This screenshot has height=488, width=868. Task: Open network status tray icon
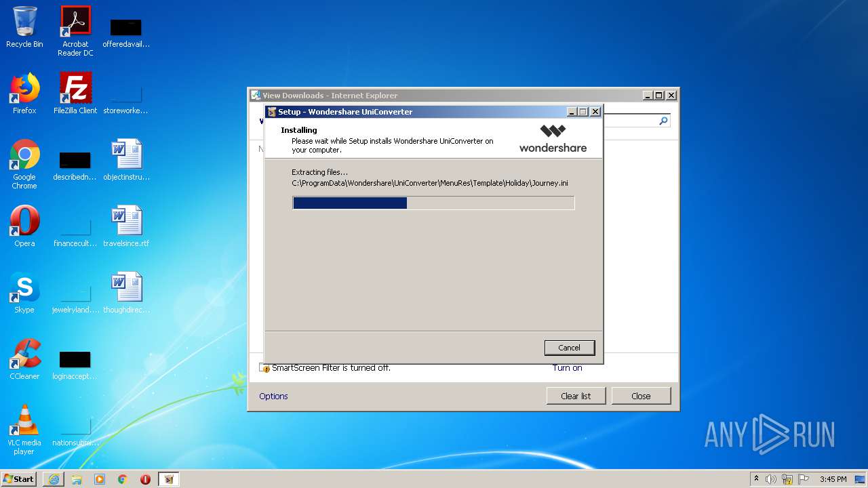(x=787, y=479)
